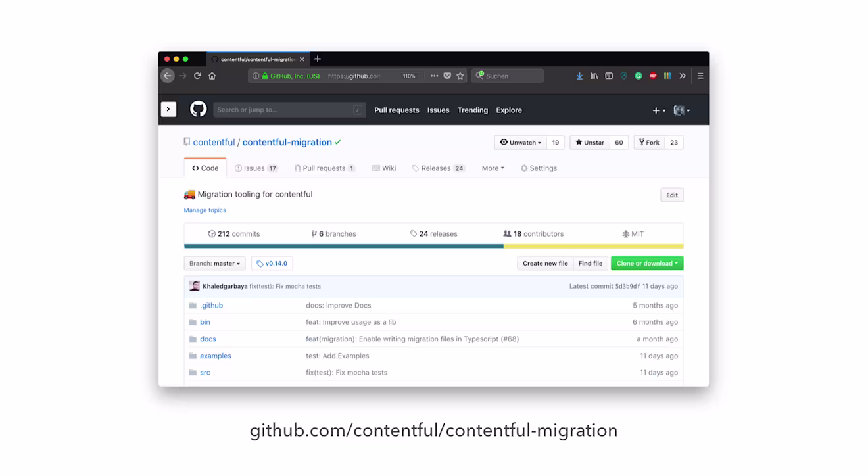Go to the browser home icon
This screenshot has width=868, height=476.
tap(212, 76)
